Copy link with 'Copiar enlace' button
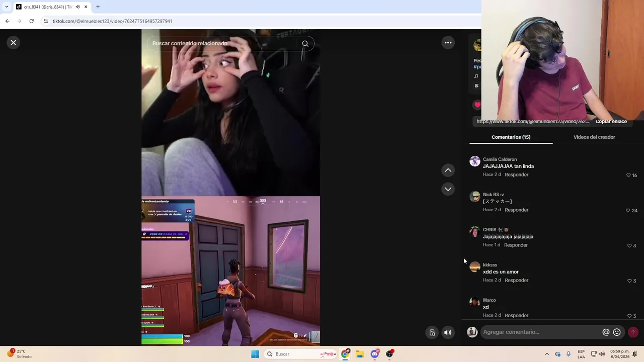The width and height of the screenshot is (644, 362). coord(611,122)
